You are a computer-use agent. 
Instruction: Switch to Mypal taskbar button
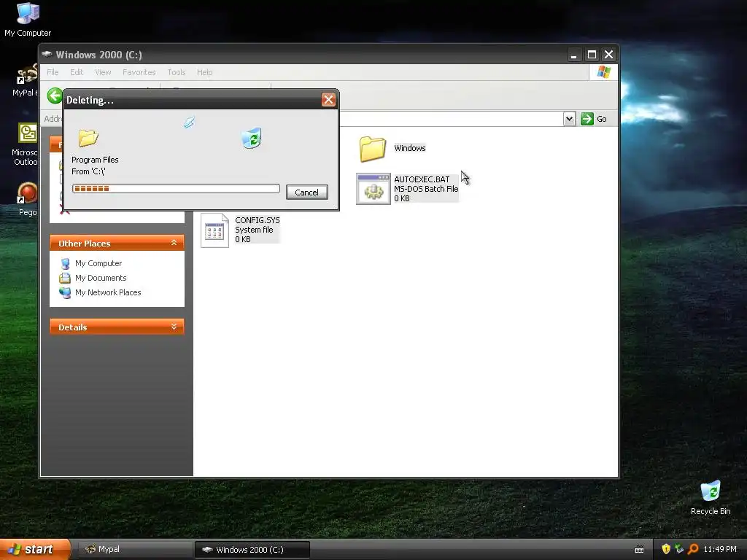pyautogui.click(x=135, y=549)
